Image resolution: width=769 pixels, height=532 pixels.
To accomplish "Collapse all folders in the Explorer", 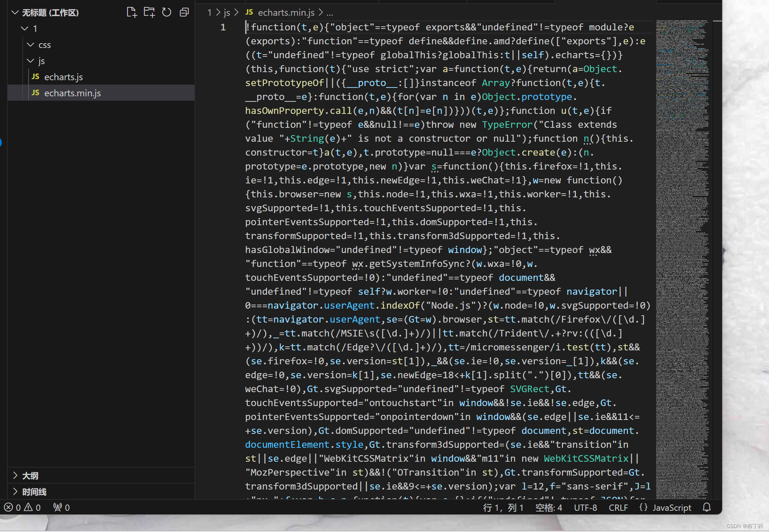I will (x=184, y=12).
